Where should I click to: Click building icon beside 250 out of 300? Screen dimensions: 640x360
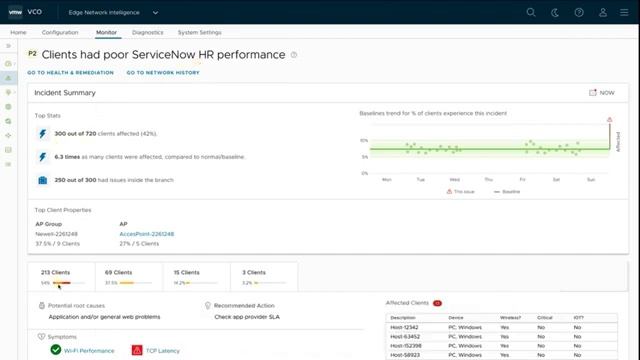42,180
